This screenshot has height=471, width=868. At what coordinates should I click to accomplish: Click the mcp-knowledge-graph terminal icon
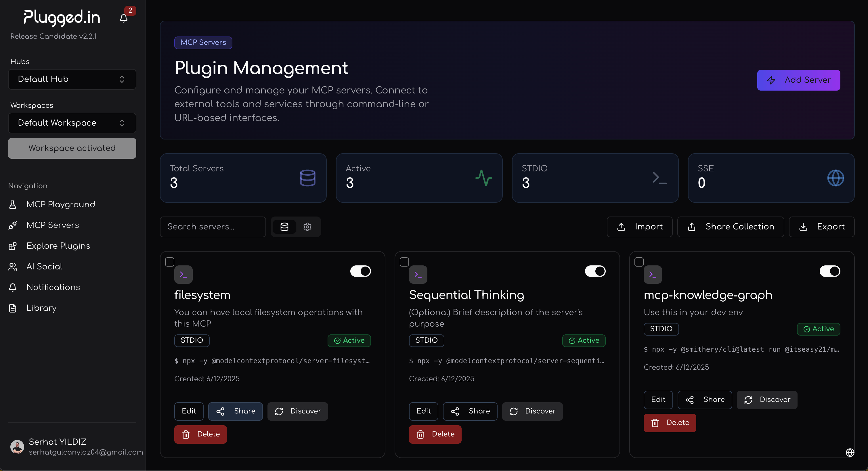pos(653,275)
